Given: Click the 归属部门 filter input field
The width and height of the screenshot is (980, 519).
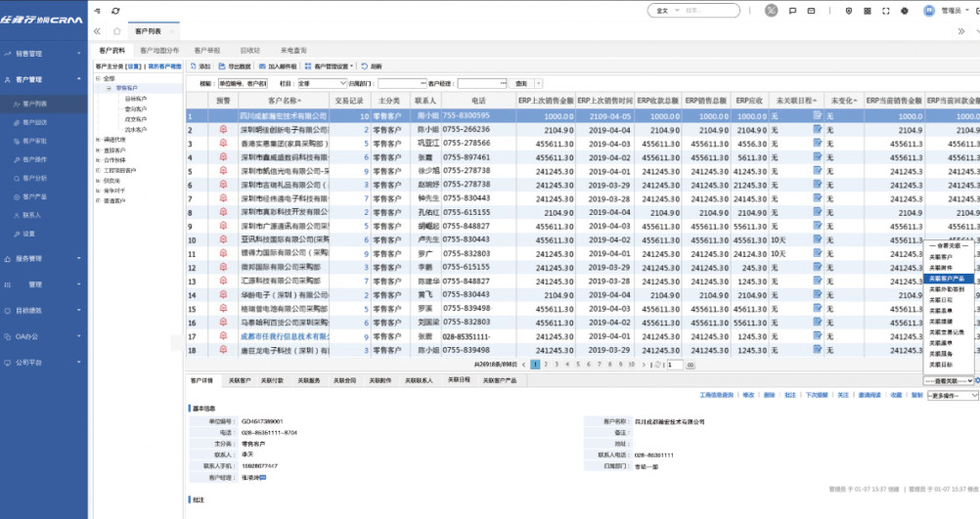Looking at the screenshot, I should click(402, 83).
